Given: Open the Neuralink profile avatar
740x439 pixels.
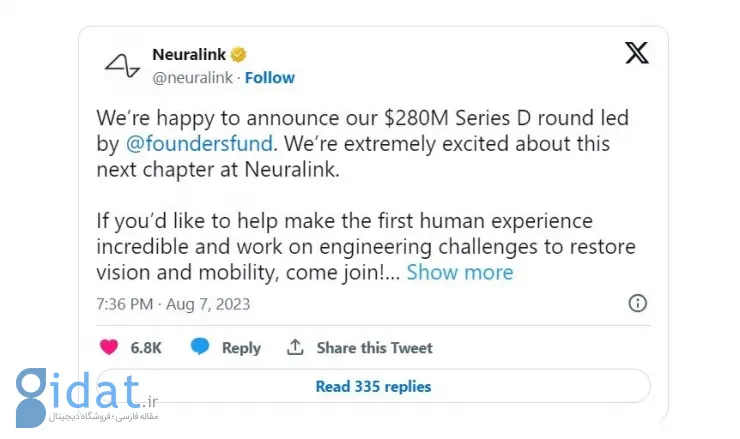Looking at the screenshot, I should pos(122,66).
